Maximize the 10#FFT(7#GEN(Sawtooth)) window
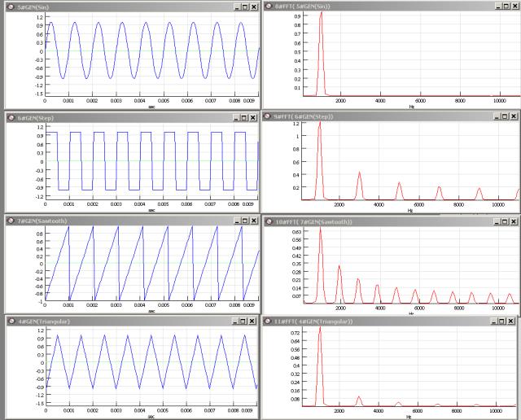This screenshot has width=521, height=420. [x=505, y=221]
